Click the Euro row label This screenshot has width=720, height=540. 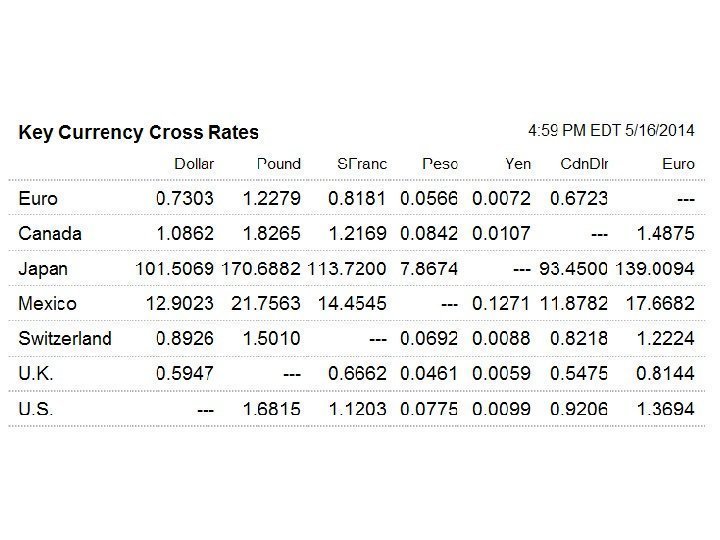38,199
